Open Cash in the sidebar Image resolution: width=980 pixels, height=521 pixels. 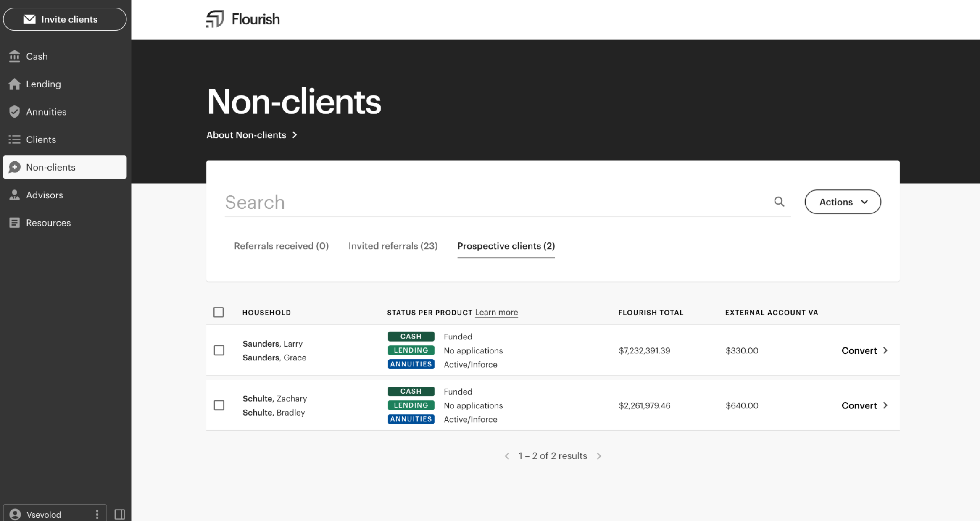(x=65, y=56)
